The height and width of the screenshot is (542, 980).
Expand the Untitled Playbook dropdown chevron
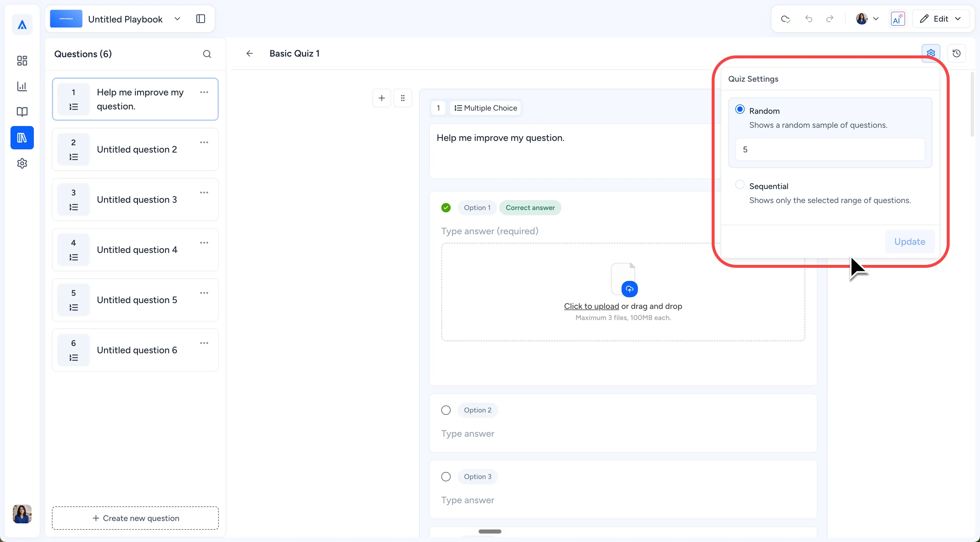pyautogui.click(x=177, y=19)
